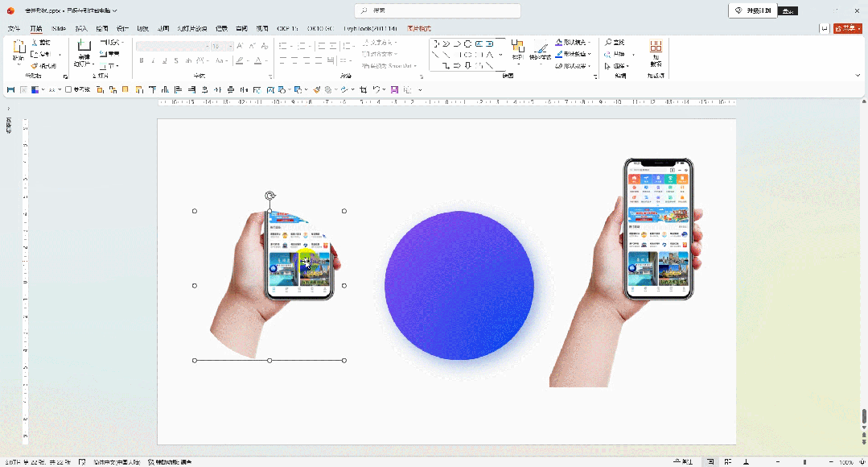The width and height of the screenshot is (868, 467).
Task: Switch to slide sorter view in status bar
Action: coord(728,461)
